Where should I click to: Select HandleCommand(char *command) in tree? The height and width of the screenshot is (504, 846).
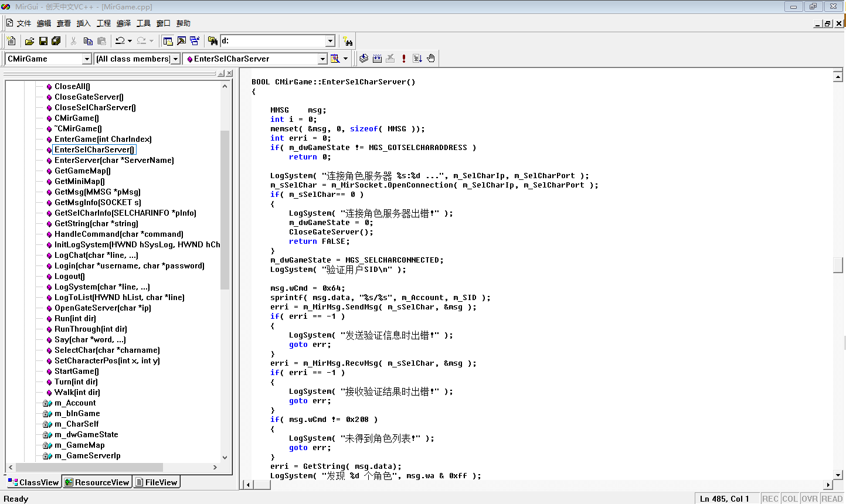point(118,234)
